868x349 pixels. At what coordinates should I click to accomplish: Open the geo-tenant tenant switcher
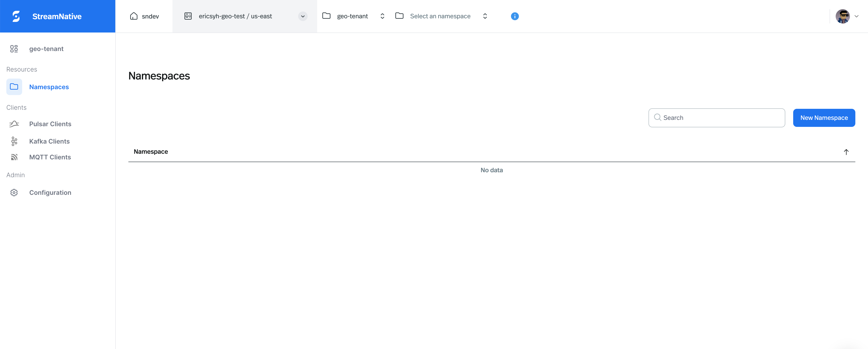382,16
